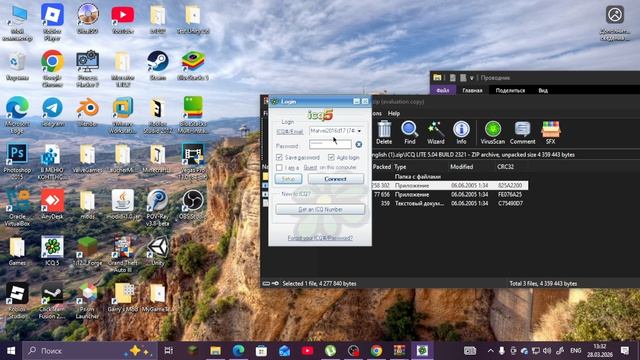Select the 1.12.2 Forge Minecraft shortcut
The width and height of the screenshot is (640, 360).
tap(87, 251)
